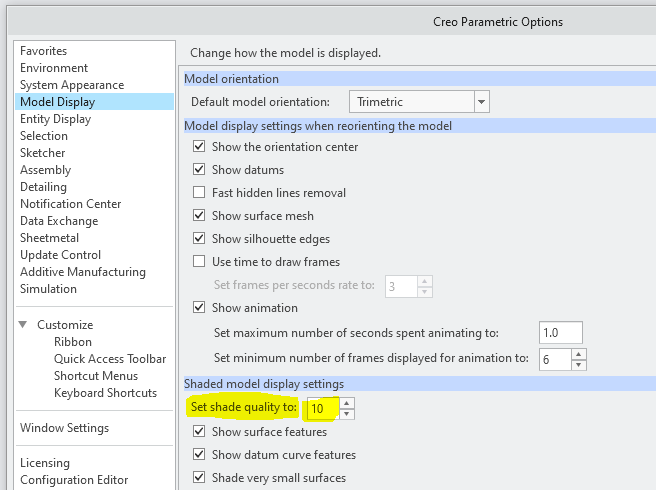Decrease minimum animation frames spinner
The image size is (656, 490).
[x=578, y=363]
